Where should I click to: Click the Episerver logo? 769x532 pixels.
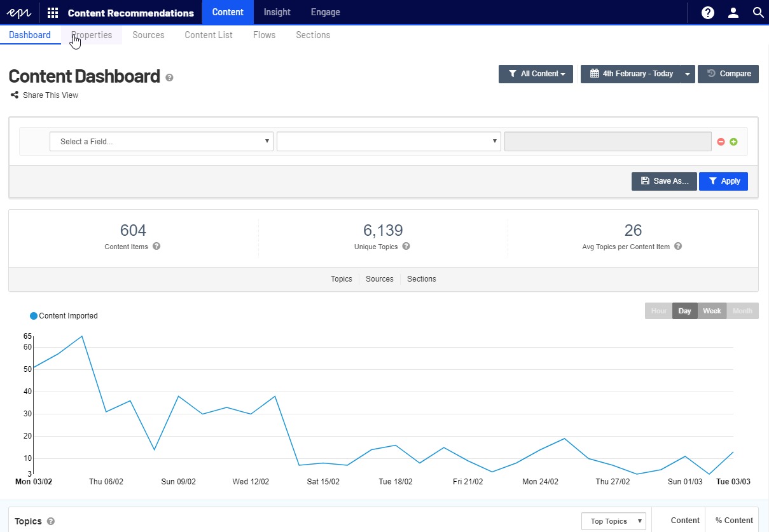(19, 13)
